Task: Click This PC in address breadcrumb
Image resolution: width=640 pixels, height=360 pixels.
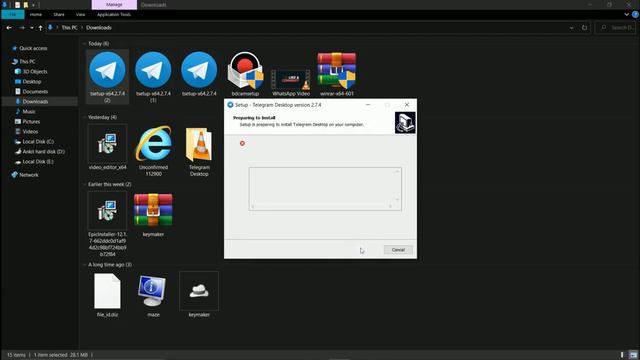Action: tap(69, 28)
